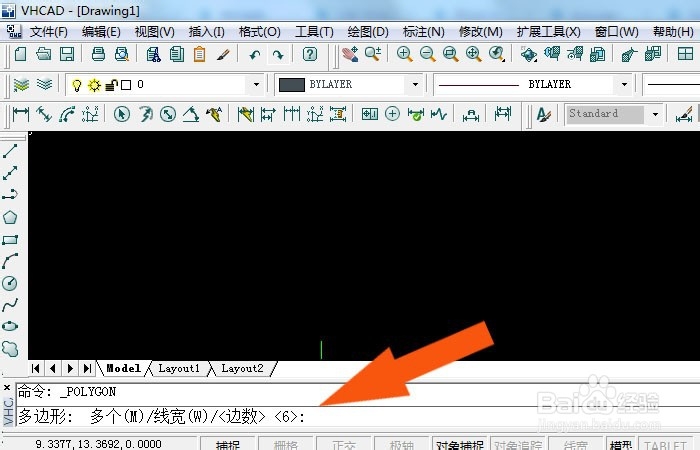Screen dimensions: 700x450
Task: Select the Spline tool in left toolbar
Action: 10,305
